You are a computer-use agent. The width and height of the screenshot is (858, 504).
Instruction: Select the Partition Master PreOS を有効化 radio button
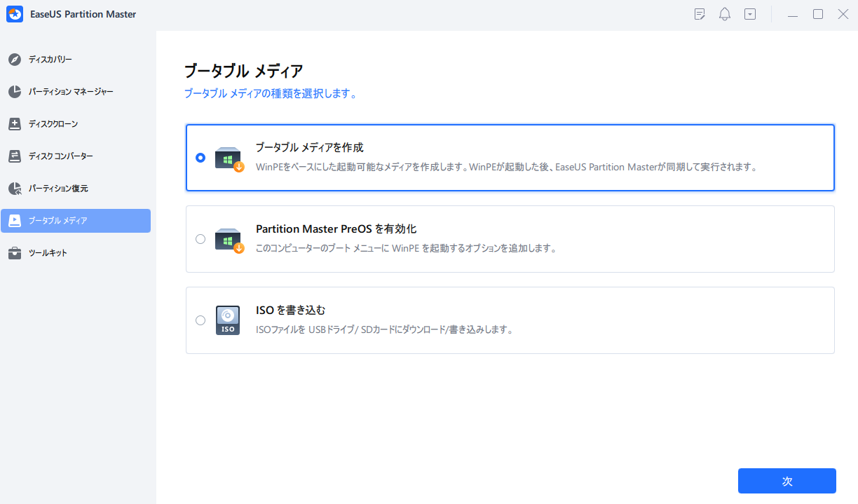click(200, 239)
